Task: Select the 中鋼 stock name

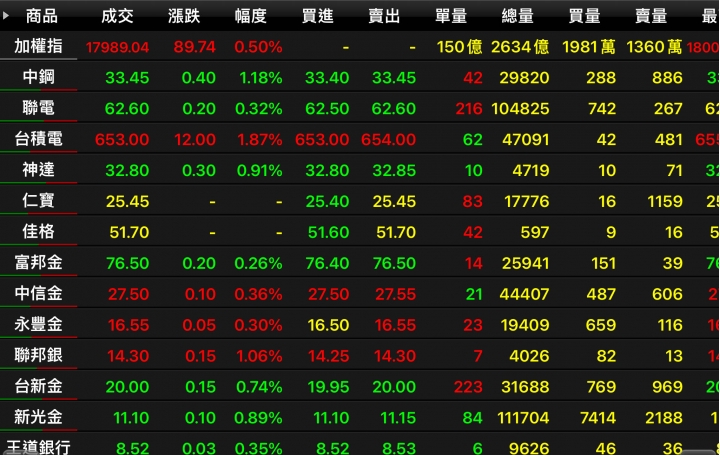Action: point(39,77)
